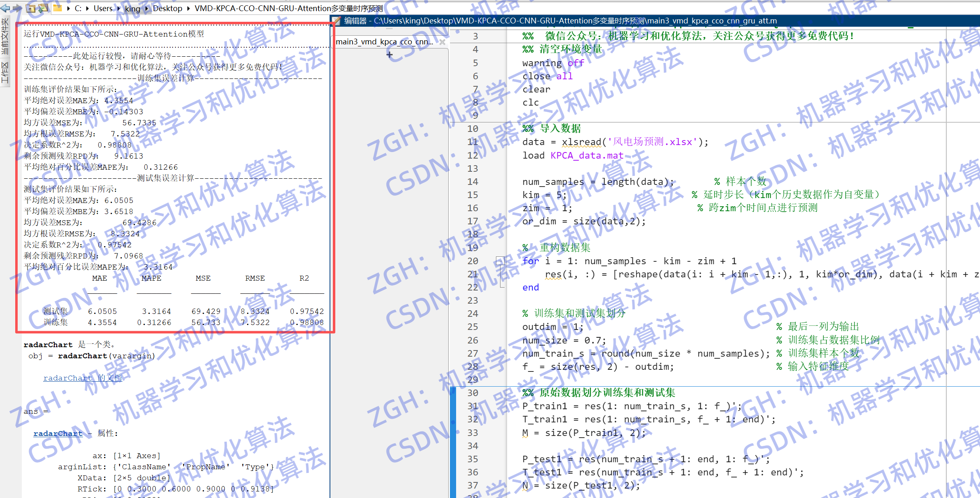
Task: Open the main3_vmd_kpca_cco_cnn editor tab
Action: pos(384,41)
